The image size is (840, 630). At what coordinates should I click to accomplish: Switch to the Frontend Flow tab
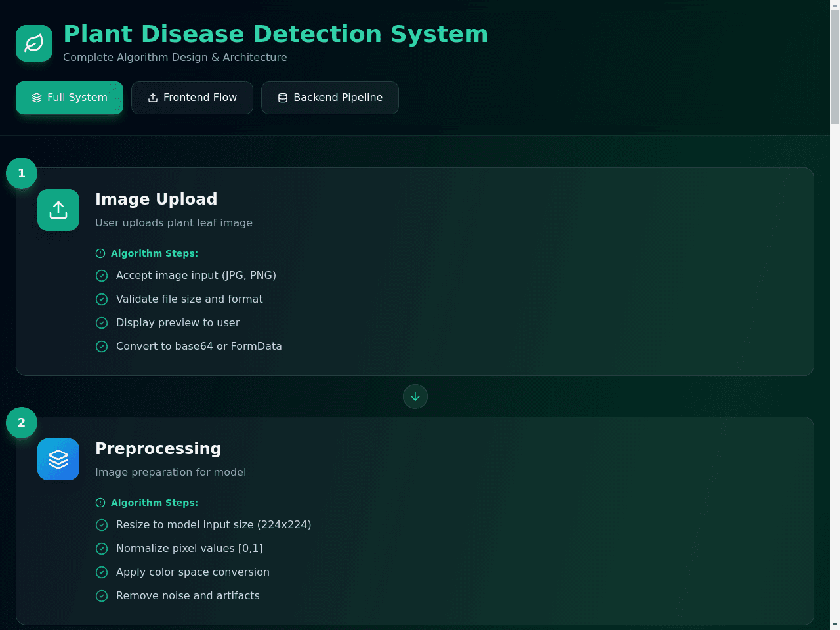pyautogui.click(x=192, y=98)
